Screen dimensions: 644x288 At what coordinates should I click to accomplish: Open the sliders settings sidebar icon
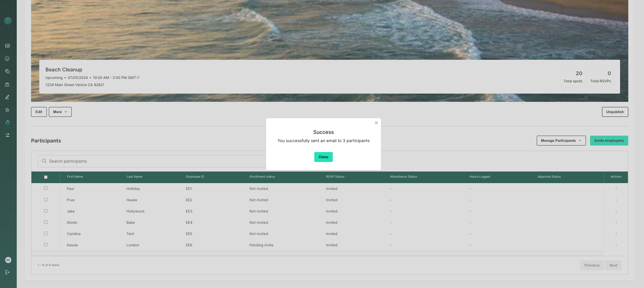coord(7,135)
